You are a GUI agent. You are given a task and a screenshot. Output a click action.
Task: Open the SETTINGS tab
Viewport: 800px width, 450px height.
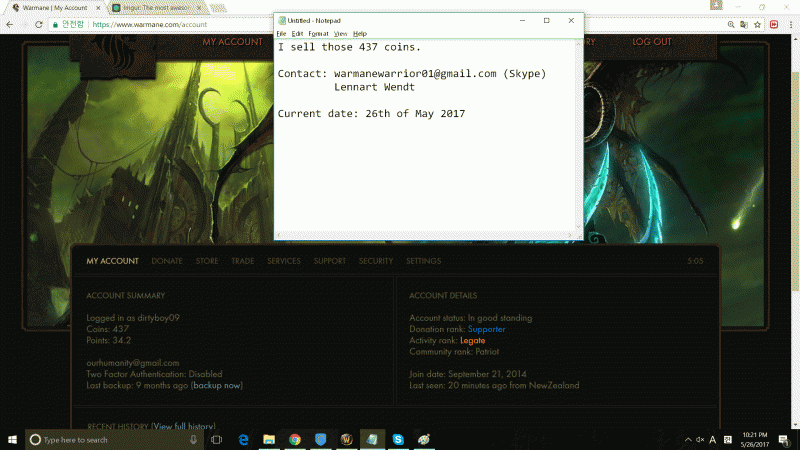(x=423, y=261)
